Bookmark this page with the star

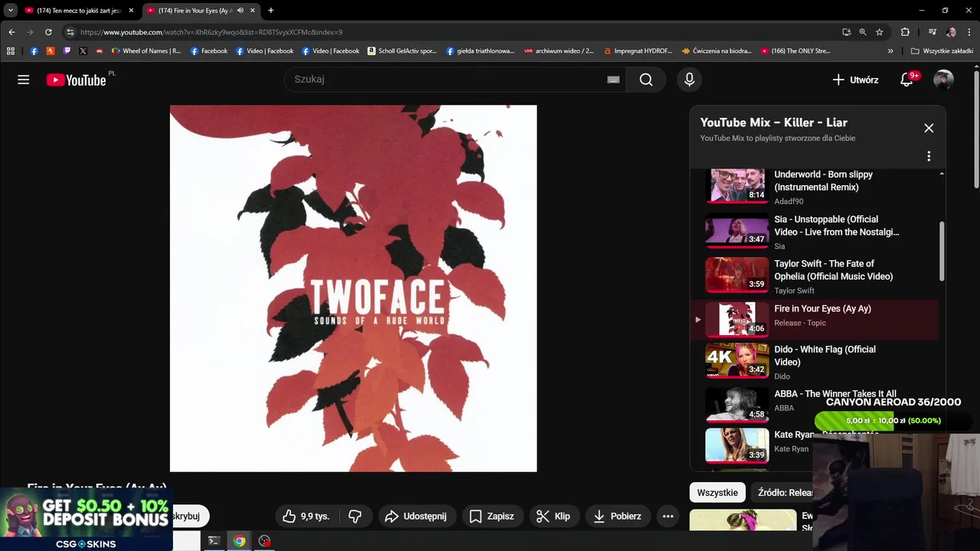click(x=880, y=32)
